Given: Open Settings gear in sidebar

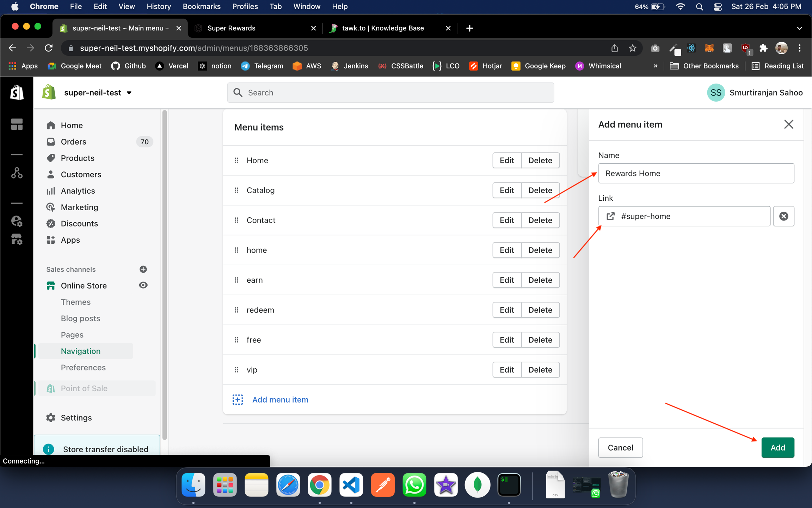Looking at the screenshot, I should [x=51, y=417].
